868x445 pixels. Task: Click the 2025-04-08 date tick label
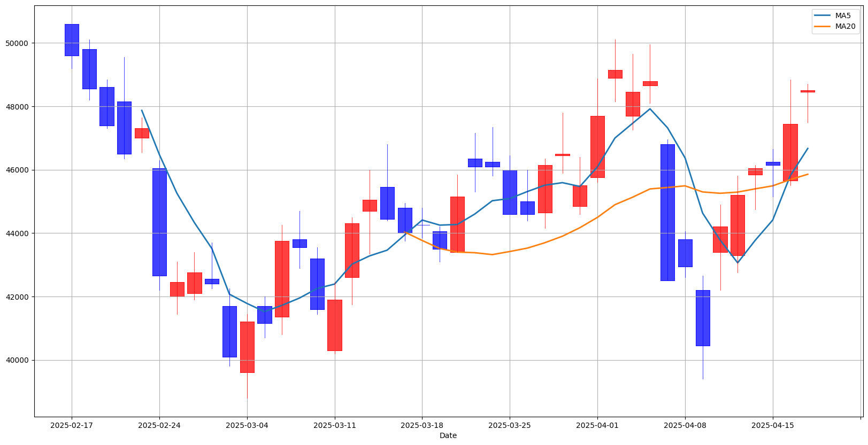tap(685, 426)
